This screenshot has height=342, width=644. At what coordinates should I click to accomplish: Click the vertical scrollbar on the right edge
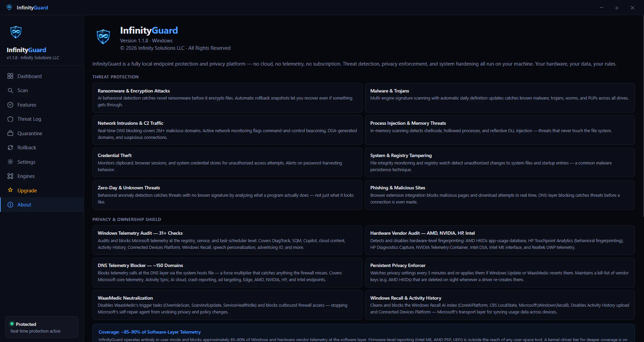pyautogui.click(x=643, y=116)
